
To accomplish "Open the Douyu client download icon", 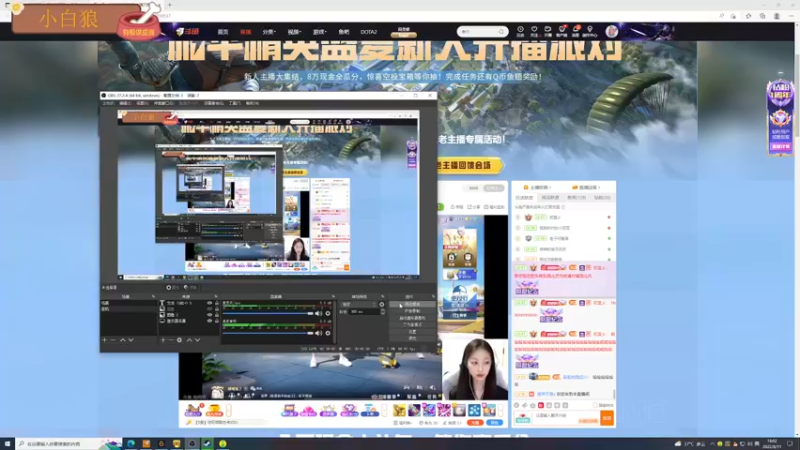I will [562, 31].
